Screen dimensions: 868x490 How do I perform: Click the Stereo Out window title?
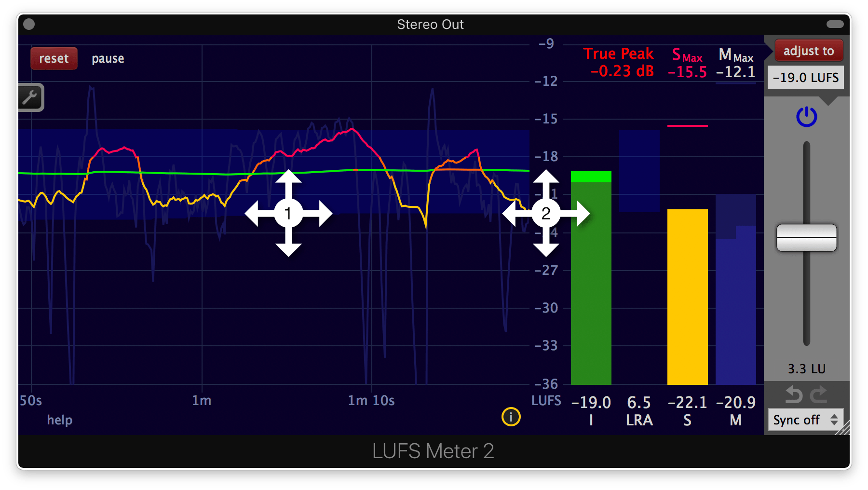430,25
